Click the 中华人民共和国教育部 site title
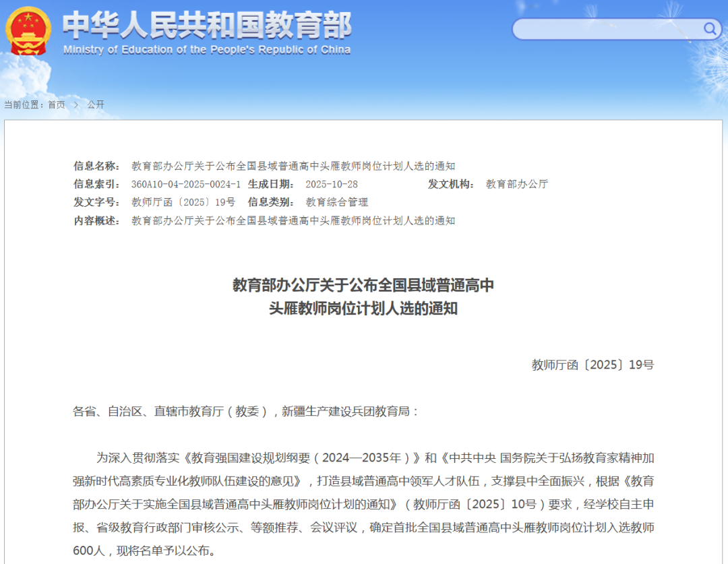Screen dimensions: 728x564 point(207,26)
